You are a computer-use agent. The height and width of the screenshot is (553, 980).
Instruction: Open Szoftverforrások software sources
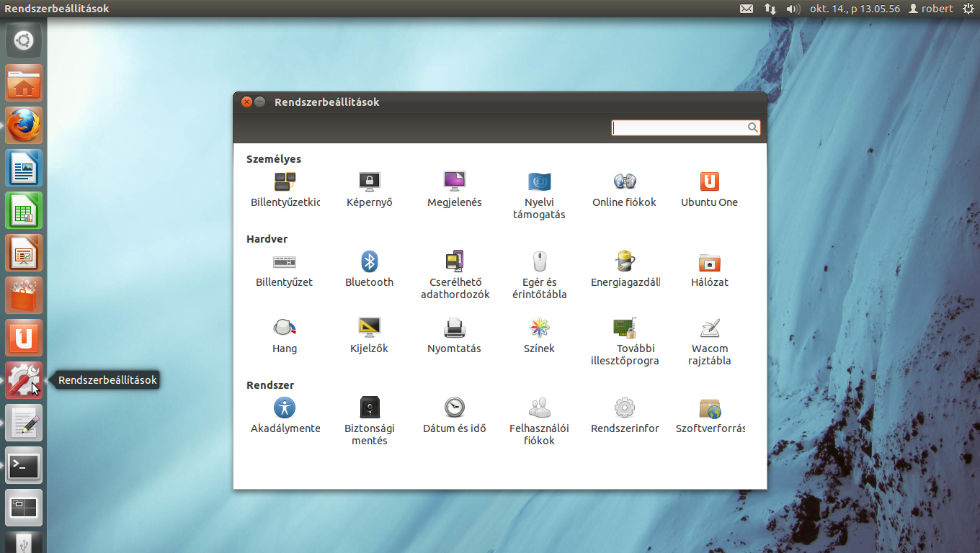tap(710, 415)
